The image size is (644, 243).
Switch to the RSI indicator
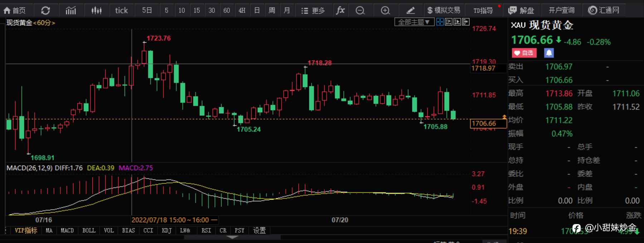point(206,230)
